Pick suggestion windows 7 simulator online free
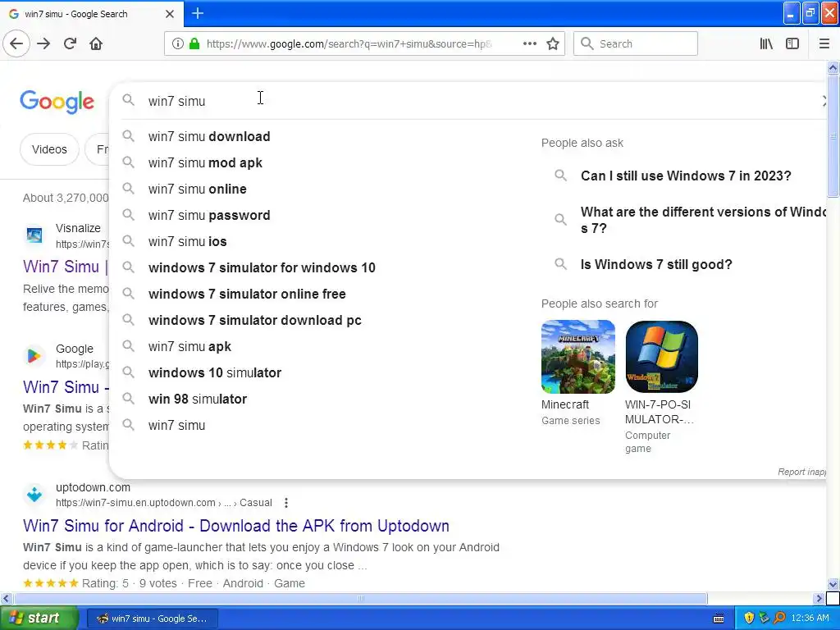Image resolution: width=840 pixels, height=630 pixels. click(247, 294)
